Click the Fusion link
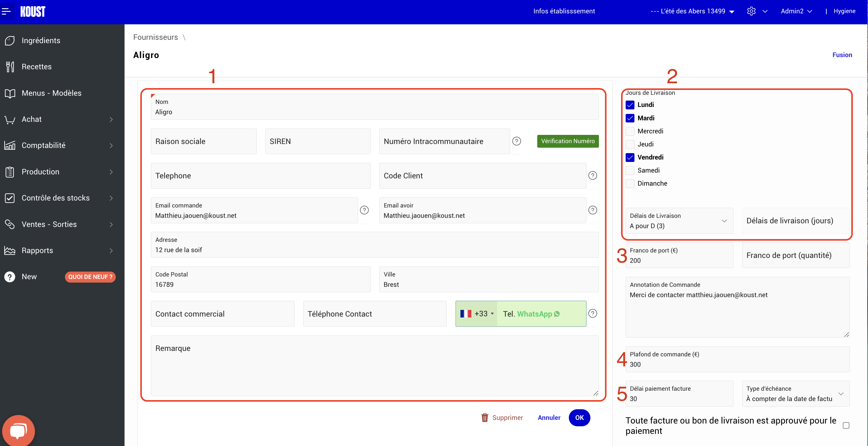Viewport: 868px width, 446px height. 842,55
